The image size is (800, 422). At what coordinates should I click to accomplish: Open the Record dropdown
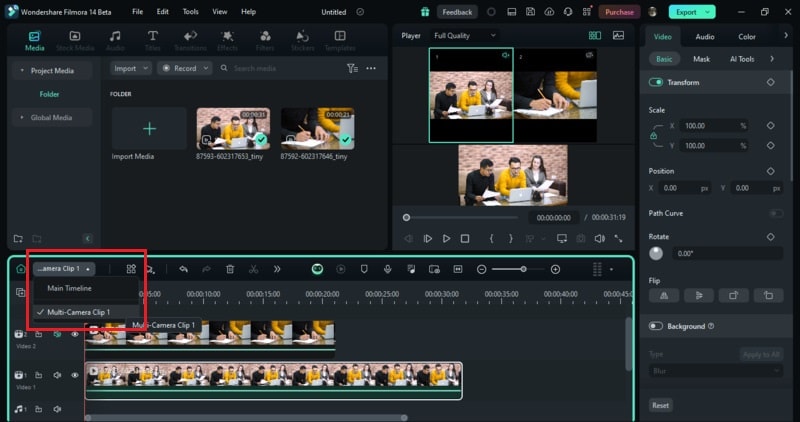(185, 68)
